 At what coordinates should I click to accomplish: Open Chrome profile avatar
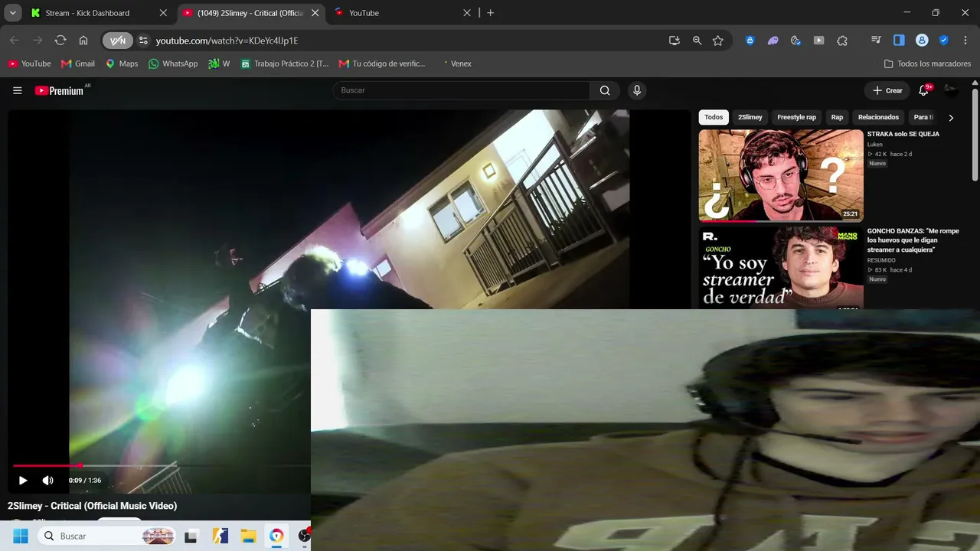tap(923, 41)
